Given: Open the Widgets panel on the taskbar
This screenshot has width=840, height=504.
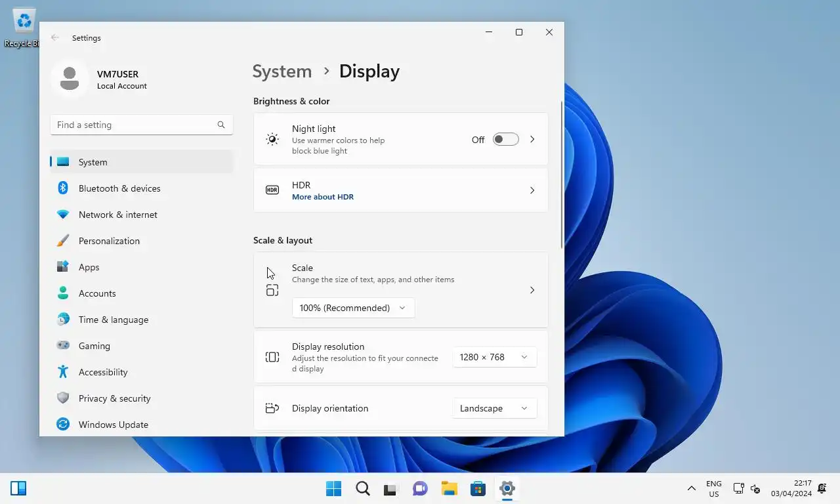Looking at the screenshot, I should 18,488.
